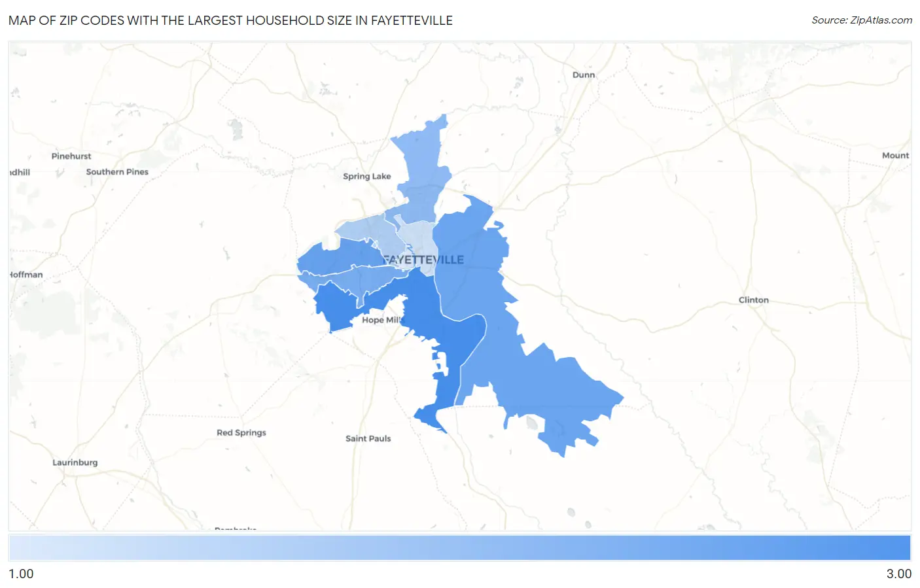
Task: Click the Pinehurst town label
Action: (71, 156)
